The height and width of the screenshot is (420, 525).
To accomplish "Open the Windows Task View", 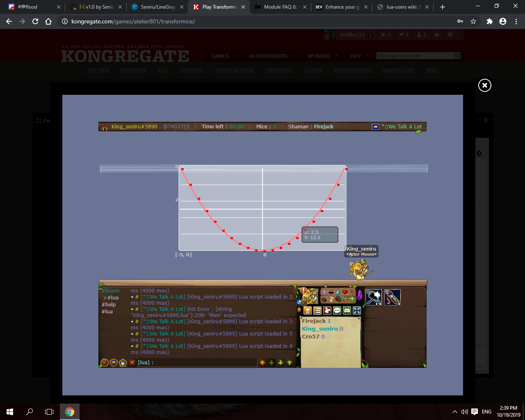I will click(49, 412).
